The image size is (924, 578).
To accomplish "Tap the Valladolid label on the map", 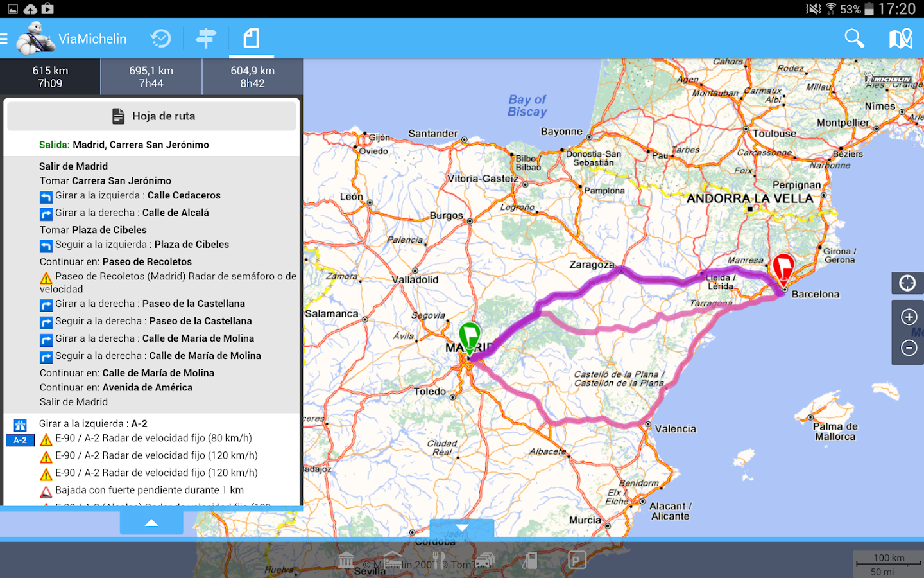I will [x=415, y=280].
